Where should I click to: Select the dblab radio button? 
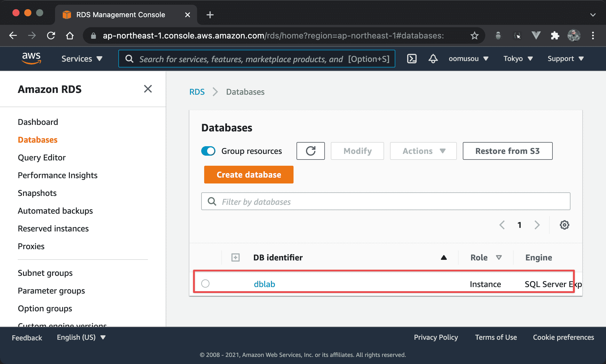205,284
